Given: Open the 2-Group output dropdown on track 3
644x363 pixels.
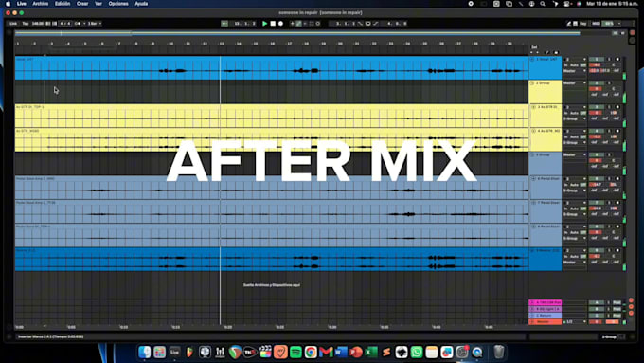Looking at the screenshot, I should pyautogui.click(x=575, y=118).
